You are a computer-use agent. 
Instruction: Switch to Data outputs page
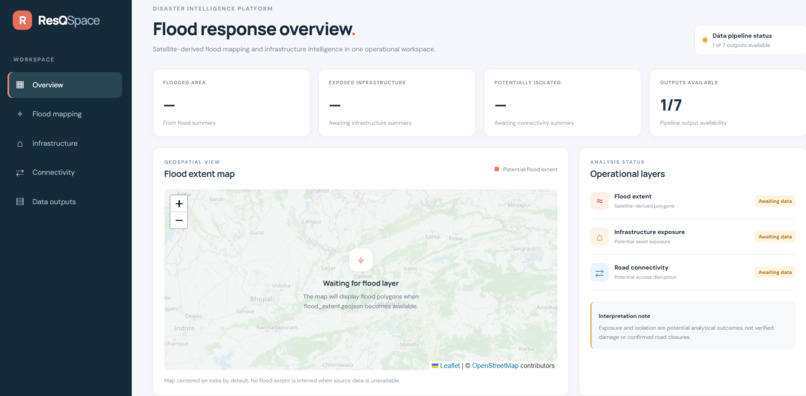click(x=65, y=202)
